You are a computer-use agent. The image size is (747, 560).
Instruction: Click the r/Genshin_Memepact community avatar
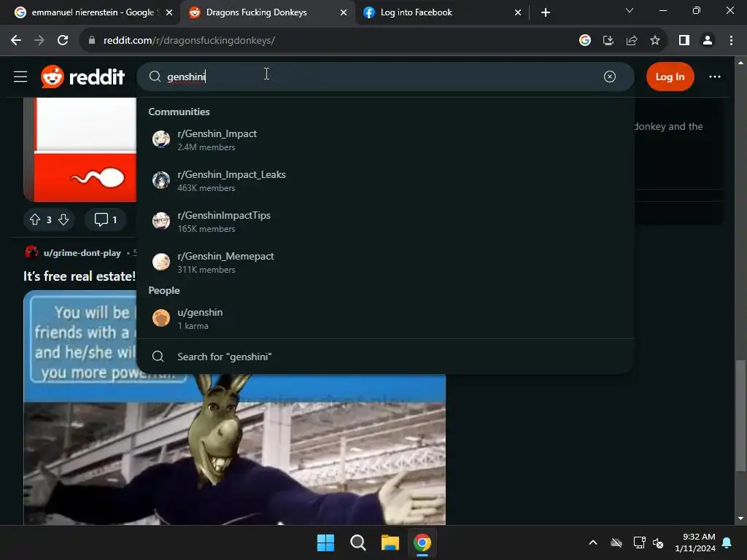[161, 262]
